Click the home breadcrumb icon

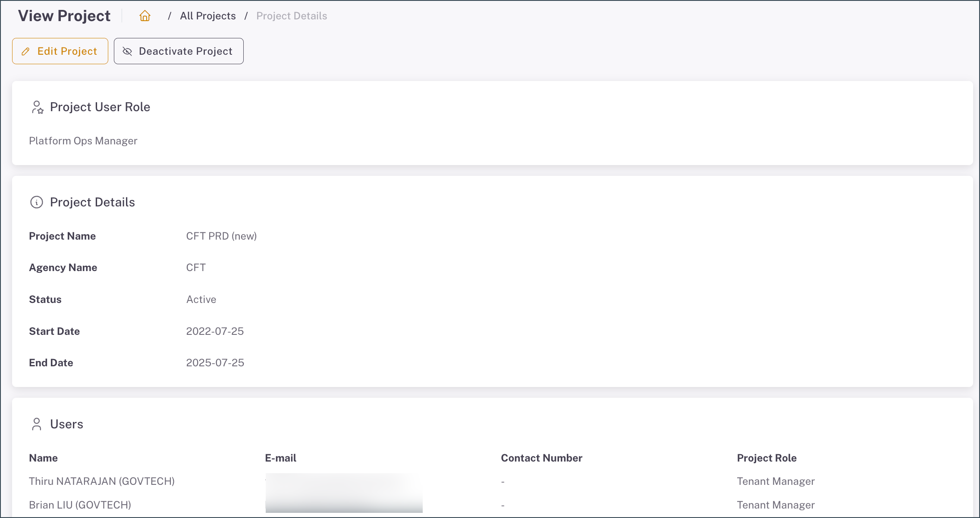coord(145,16)
